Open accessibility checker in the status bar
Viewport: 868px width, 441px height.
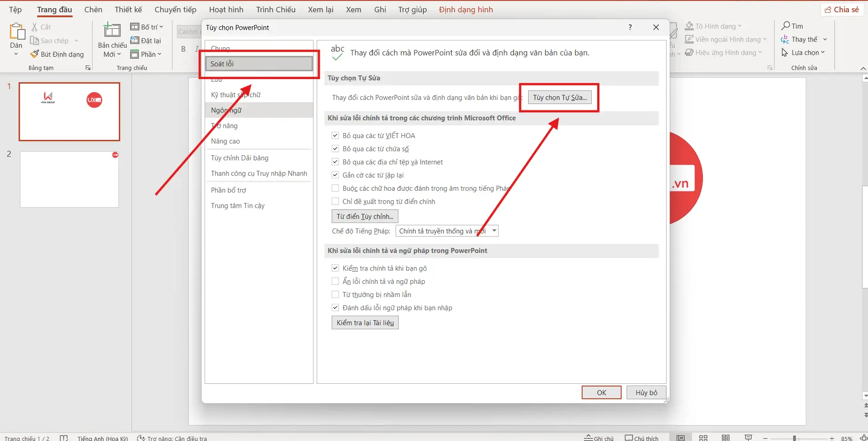pyautogui.click(x=172, y=438)
